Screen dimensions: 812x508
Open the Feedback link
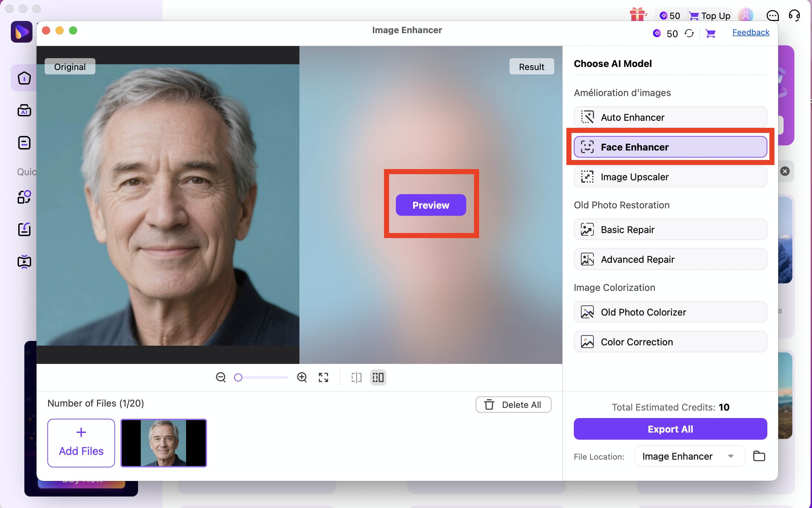coord(750,32)
